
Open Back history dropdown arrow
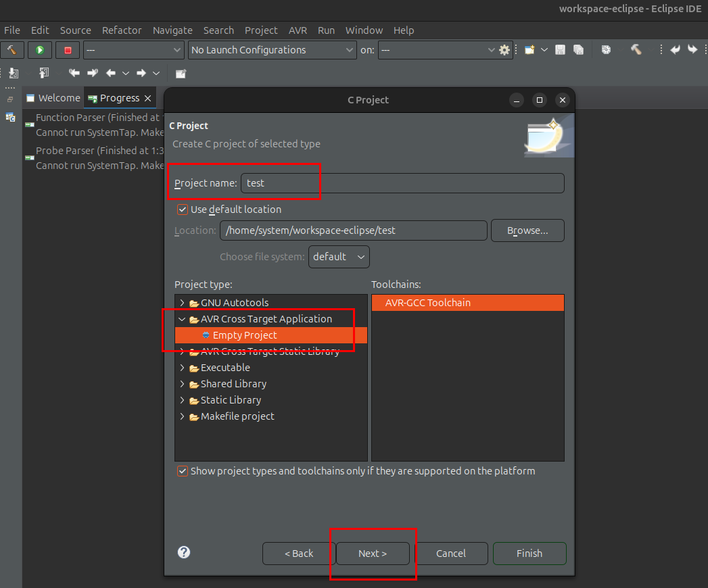126,73
